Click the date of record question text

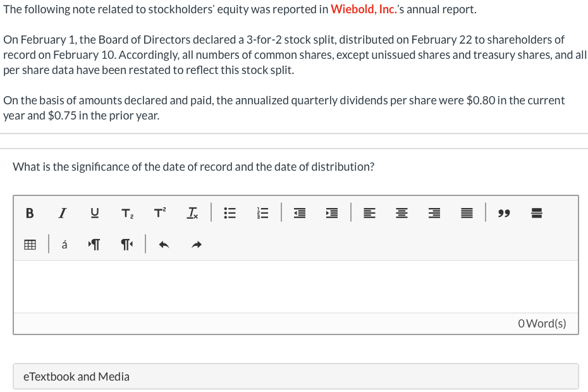point(193,166)
